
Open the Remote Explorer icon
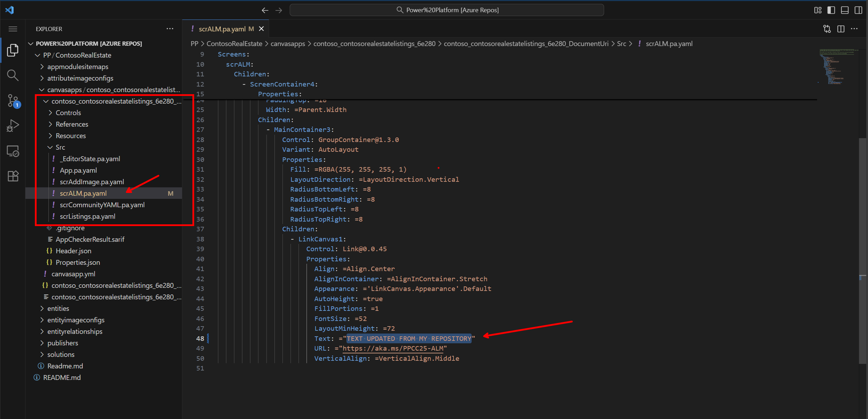coord(13,151)
